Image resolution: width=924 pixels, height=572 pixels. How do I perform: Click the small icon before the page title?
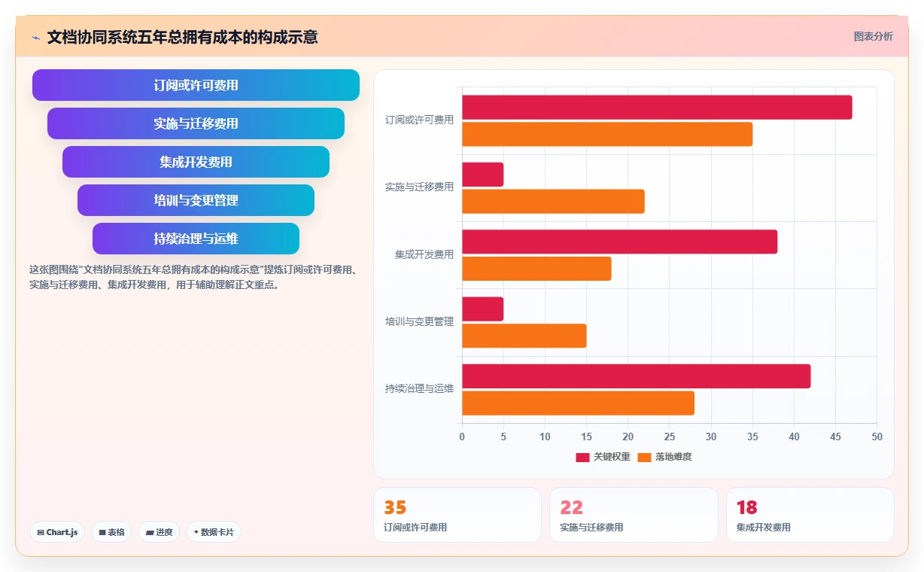(35, 38)
